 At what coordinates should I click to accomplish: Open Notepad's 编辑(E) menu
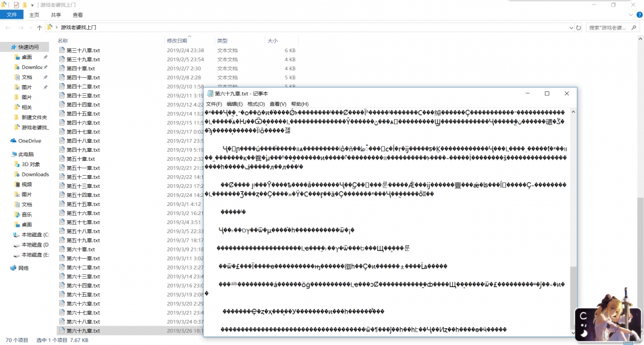pos(234,104)
